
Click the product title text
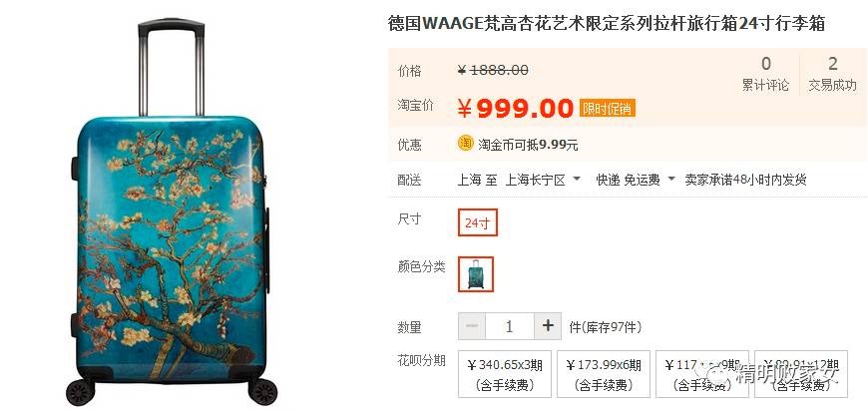coord(607,24)
